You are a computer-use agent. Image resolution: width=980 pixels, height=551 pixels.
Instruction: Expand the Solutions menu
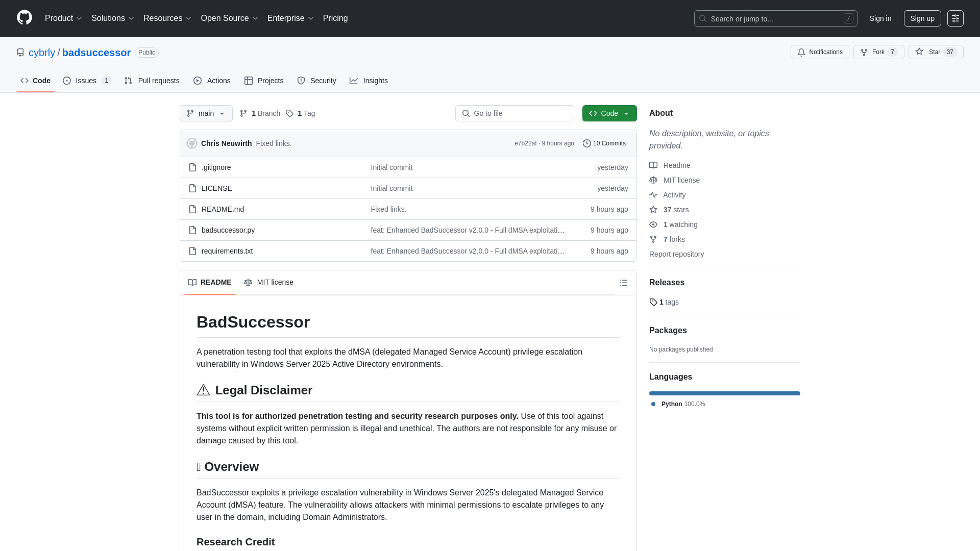tap(113, 18)
